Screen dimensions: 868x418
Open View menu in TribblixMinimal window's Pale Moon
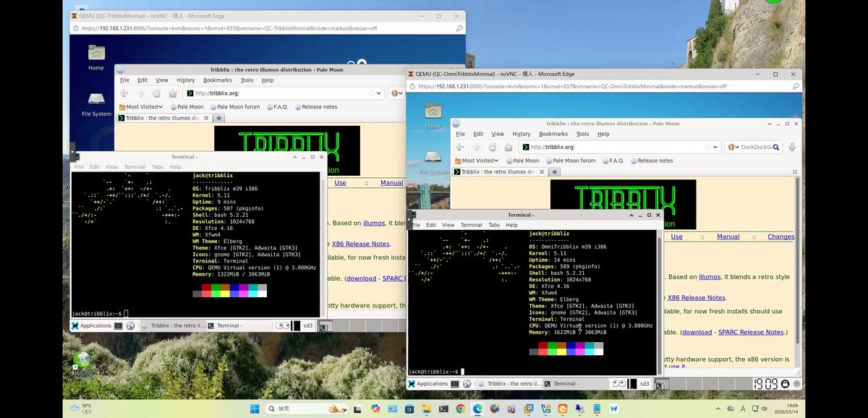[162, 80]
